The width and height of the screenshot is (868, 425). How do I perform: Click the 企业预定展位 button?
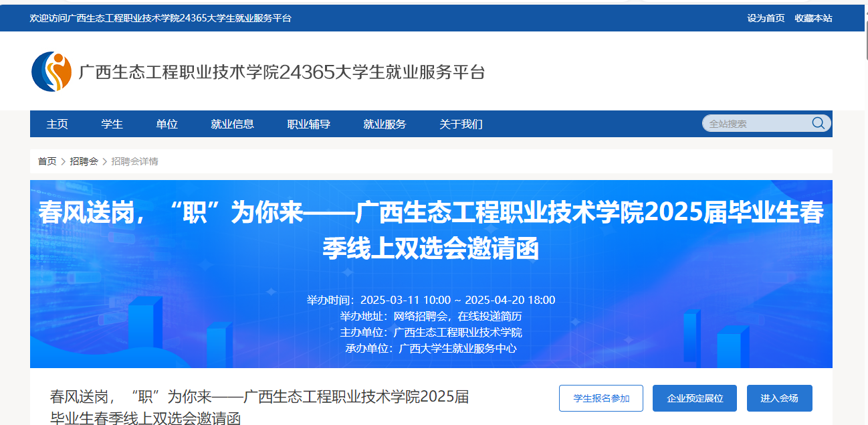pos(695,398)
